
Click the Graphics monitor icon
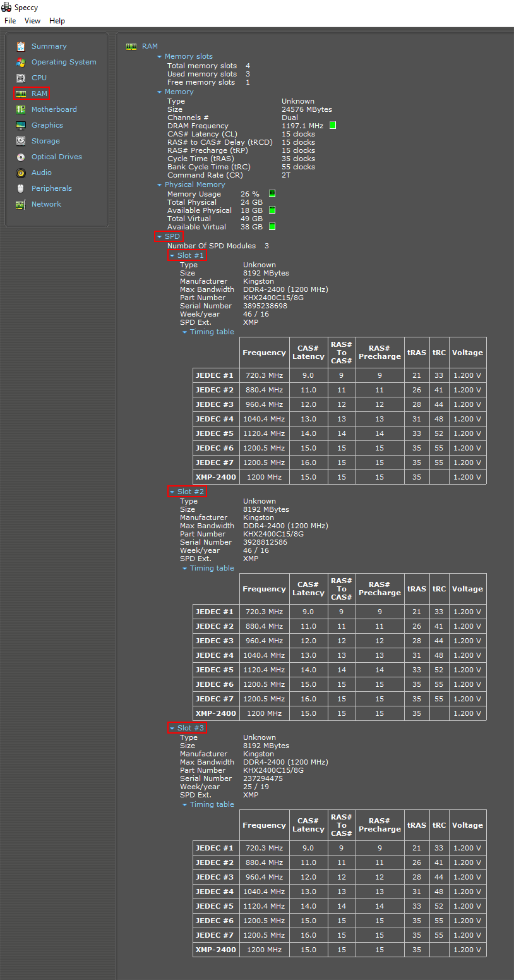21,125
